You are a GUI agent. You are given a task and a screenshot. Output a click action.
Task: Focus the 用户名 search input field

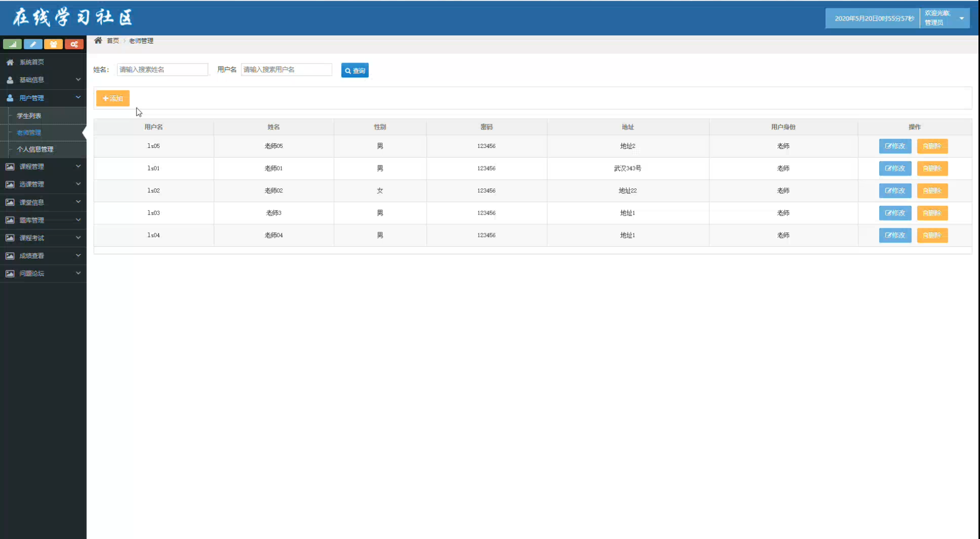click(286, 70)
